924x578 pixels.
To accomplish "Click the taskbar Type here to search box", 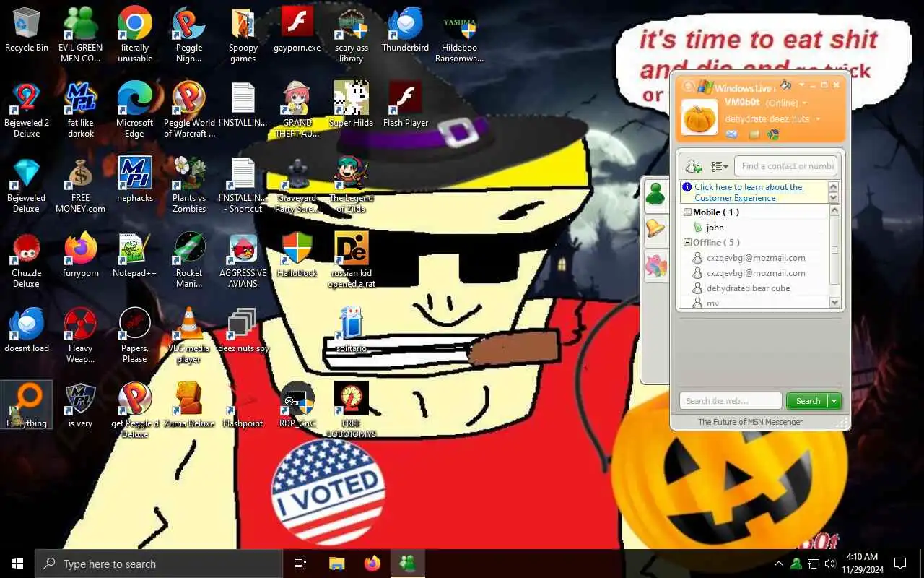I will click(159, 564).
